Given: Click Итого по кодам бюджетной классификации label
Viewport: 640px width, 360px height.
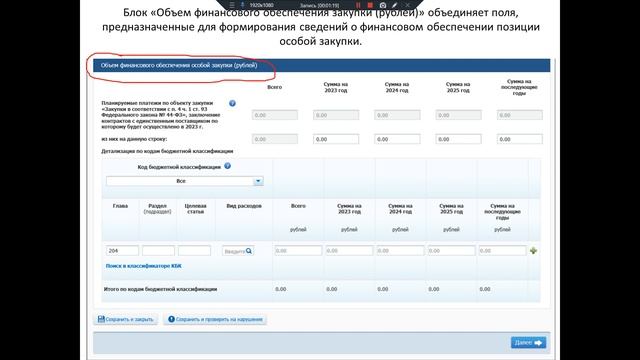Looking at the screenshot, I should click(160, 289).
